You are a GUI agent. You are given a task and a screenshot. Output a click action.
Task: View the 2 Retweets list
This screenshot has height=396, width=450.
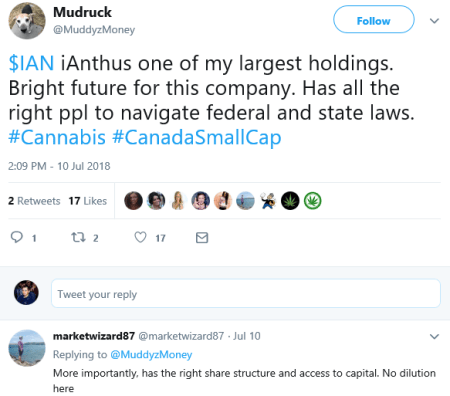34,201
